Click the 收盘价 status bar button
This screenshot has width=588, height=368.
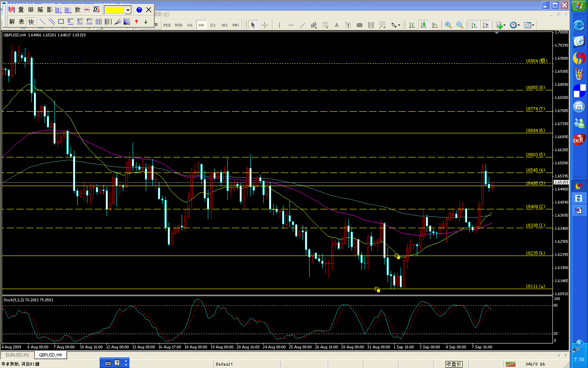tap(454, 364)
